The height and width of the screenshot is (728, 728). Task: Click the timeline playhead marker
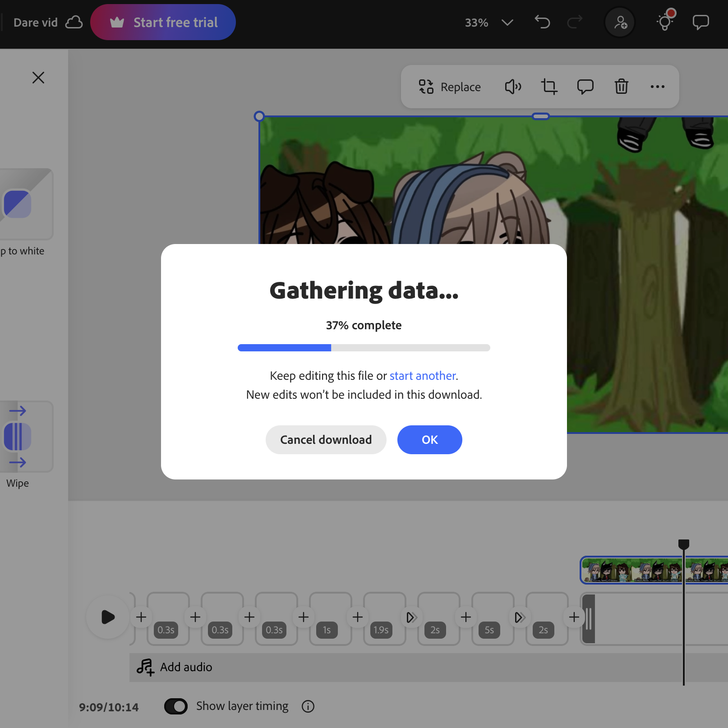(684, 544)
